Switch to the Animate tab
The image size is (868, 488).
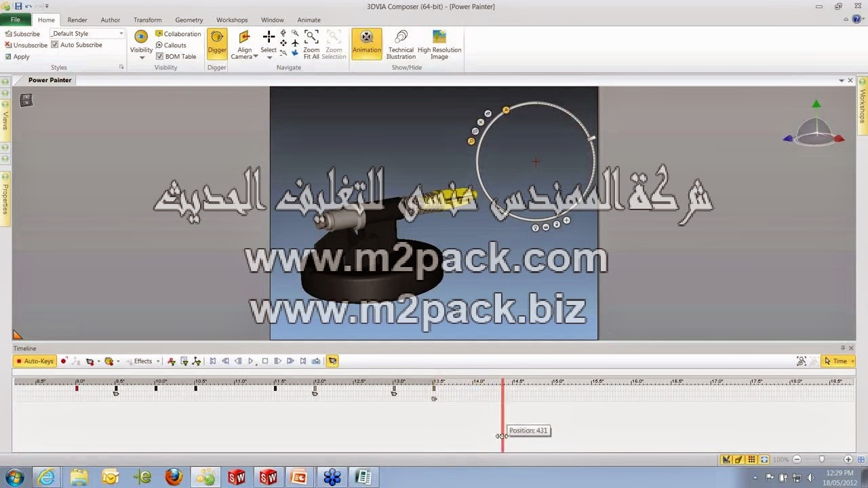pos(309,20)
